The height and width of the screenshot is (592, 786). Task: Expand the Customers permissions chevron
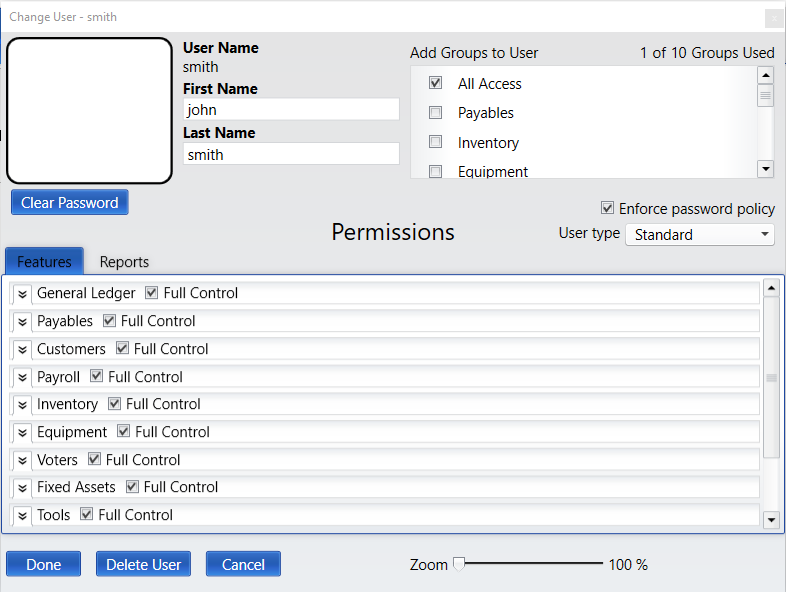pos(22,349)
